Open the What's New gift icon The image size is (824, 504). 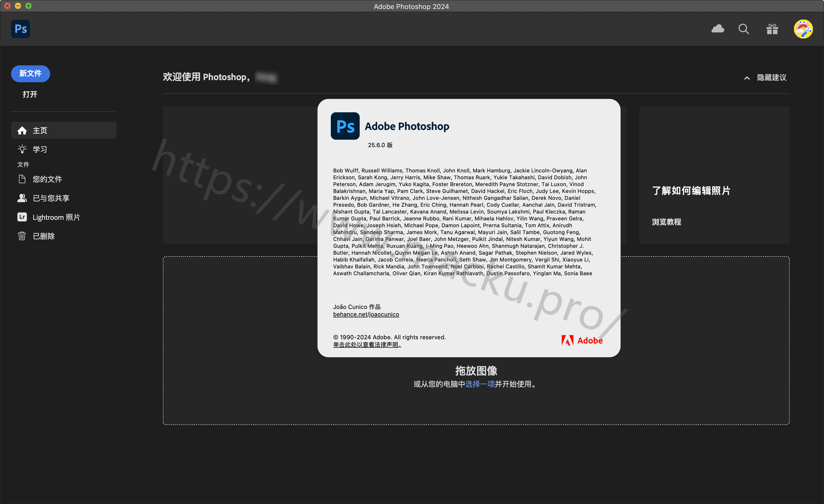(772, 29)
